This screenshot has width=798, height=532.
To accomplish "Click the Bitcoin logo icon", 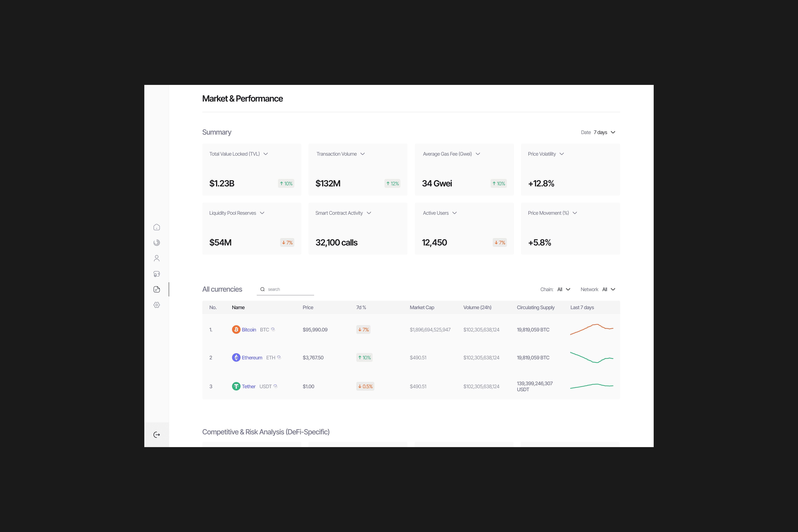I will coord(236,329).
